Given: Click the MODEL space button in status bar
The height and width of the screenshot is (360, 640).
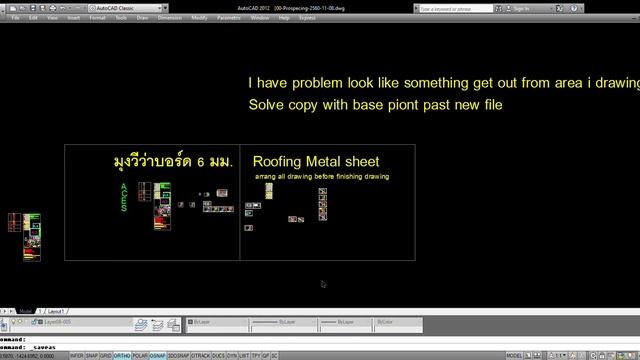Looking at the screenshot, I should coord(514,356).
